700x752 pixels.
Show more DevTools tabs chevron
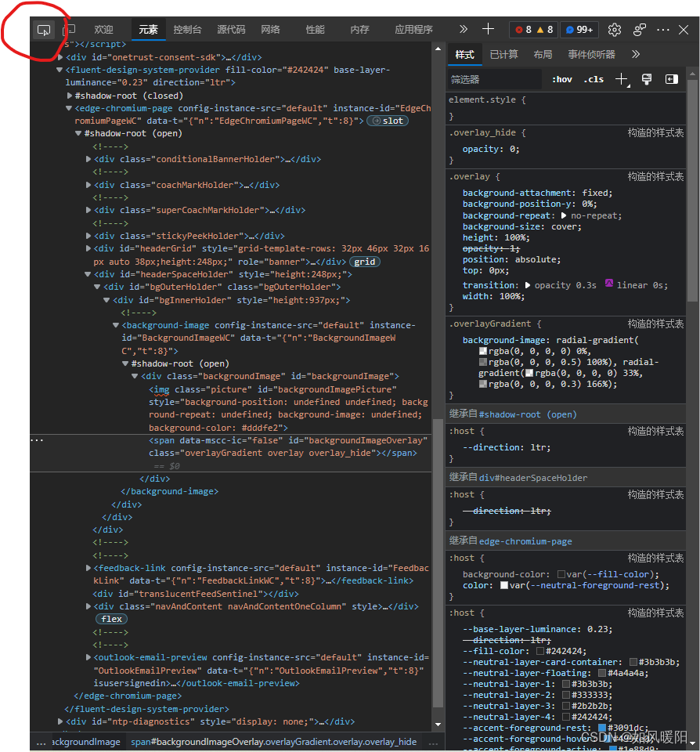coord(464,29)
